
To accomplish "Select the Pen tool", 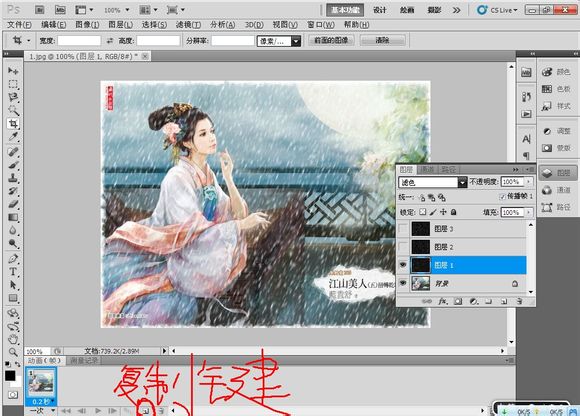I will point(13,258).
